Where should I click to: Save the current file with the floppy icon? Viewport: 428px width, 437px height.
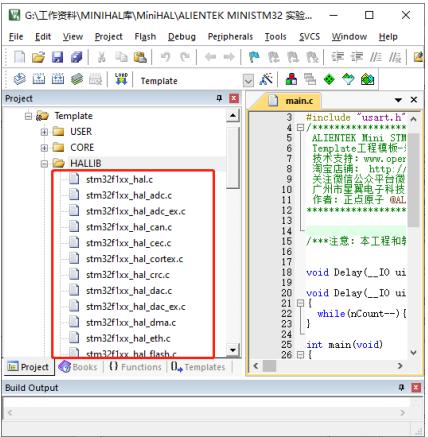click(58, 57)
